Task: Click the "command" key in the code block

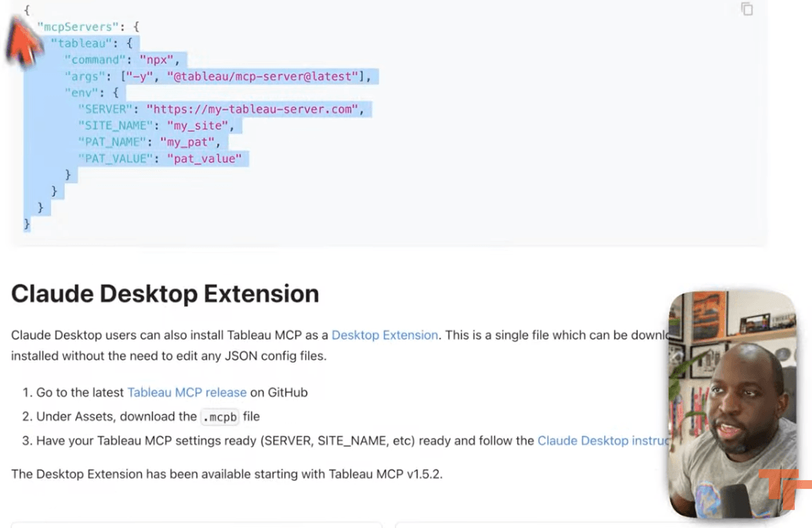Action: click(98, 60)
